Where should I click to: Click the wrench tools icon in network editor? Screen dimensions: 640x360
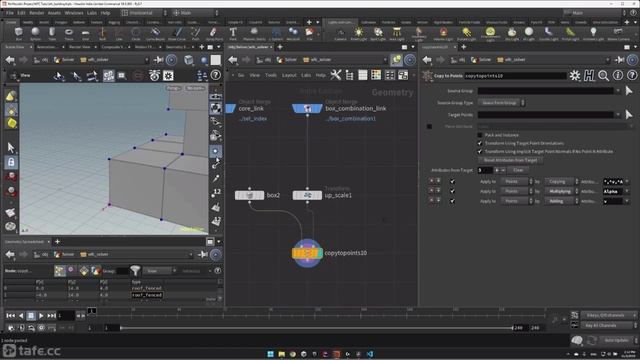click(x=336, y=75)
